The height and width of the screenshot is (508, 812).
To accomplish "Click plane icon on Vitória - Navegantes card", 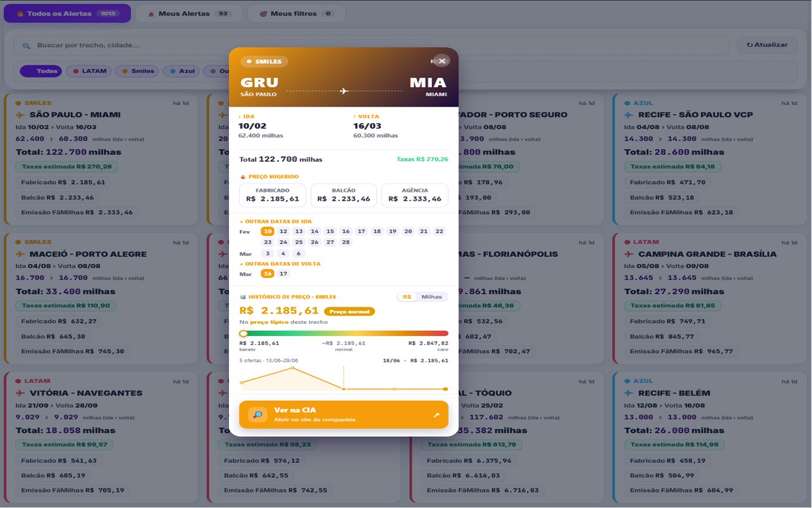I will [x=20, y=393].
